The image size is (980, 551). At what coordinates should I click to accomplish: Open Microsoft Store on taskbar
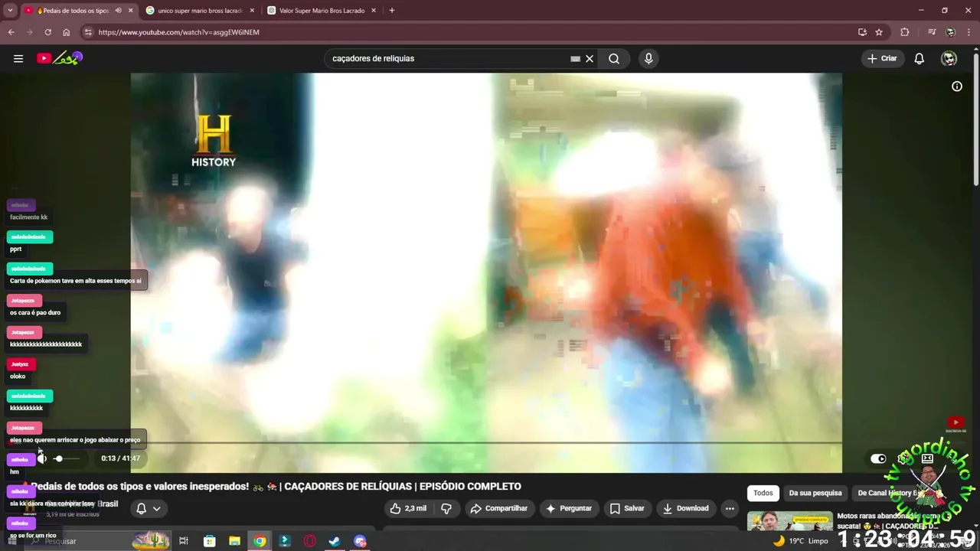point(209,541)
